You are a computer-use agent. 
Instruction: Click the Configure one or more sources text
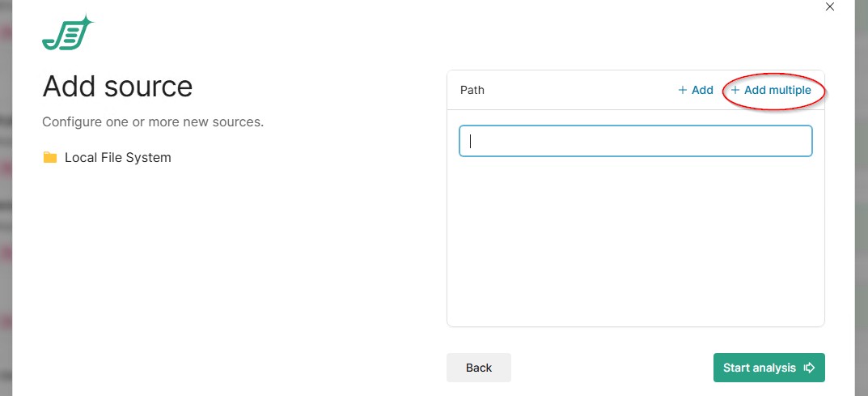tap(153, 122)
